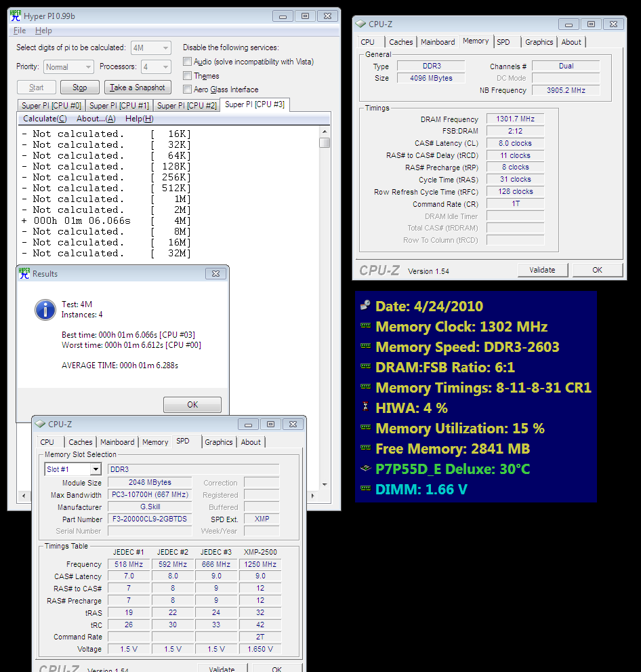The image size is (641, 672).
Task: Click the CPU-Z Memory window title icon
Action: [361, 24]
